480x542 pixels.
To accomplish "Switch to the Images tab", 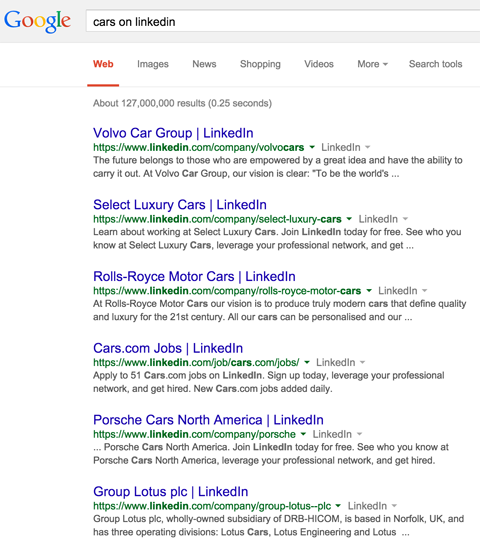I will tap(153, 64).
